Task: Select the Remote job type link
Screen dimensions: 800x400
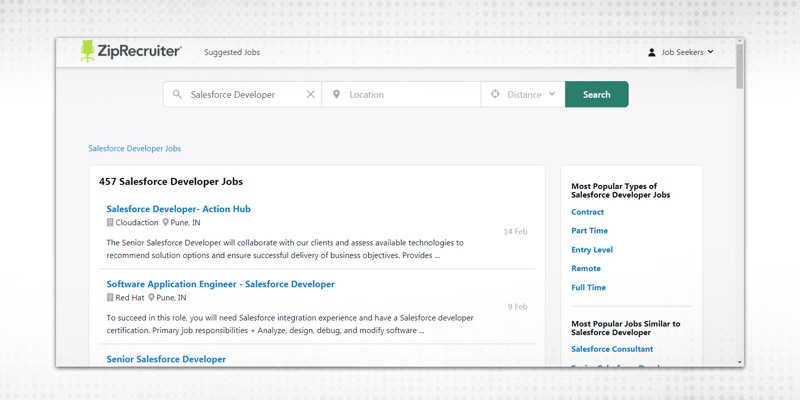Action: coord(586,269)
